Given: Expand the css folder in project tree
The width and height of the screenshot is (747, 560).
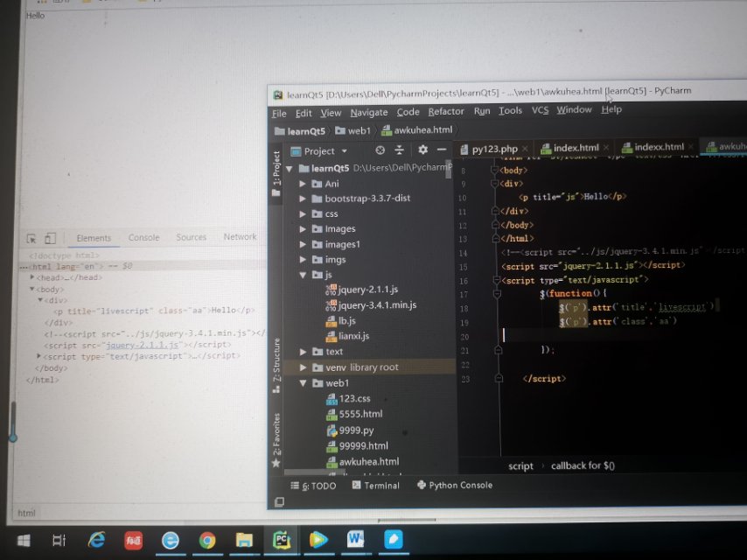Looking at the screenshot, I should coord(303,214).
